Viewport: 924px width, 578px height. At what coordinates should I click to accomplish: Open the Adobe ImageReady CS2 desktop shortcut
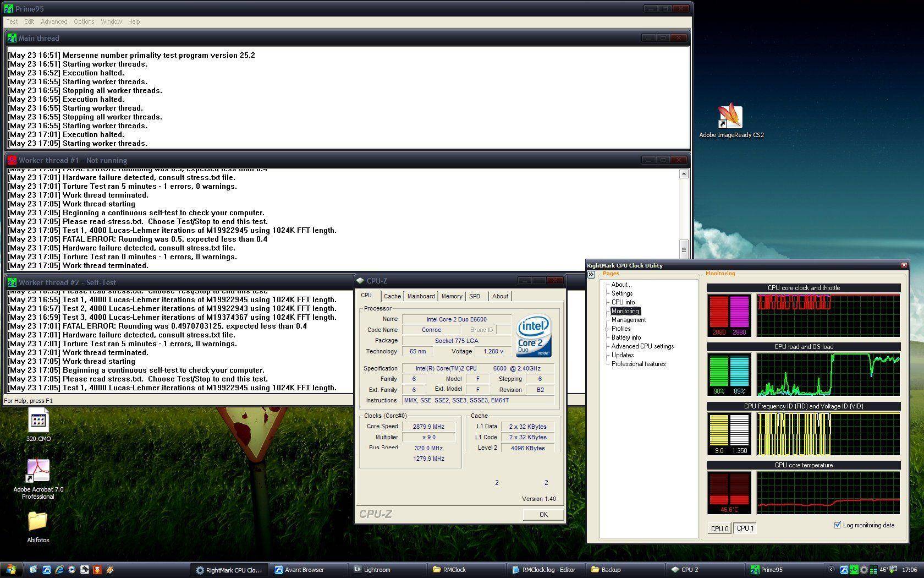(x=731, y=121)
